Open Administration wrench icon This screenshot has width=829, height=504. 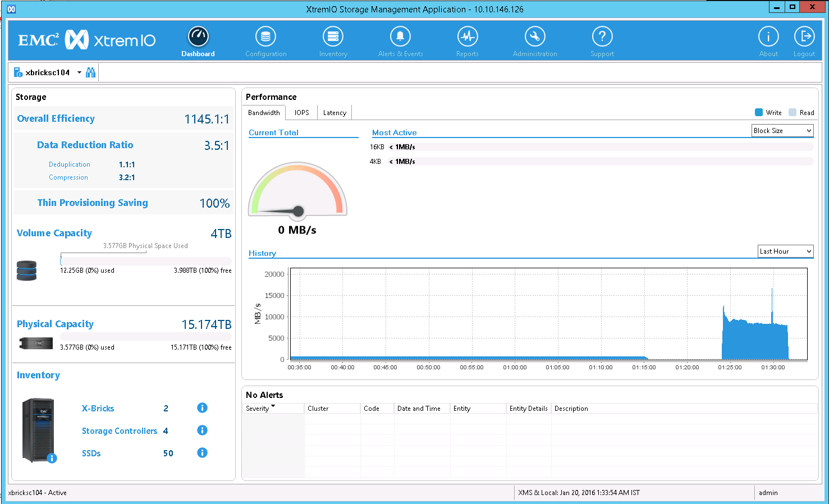click(535, 37)
